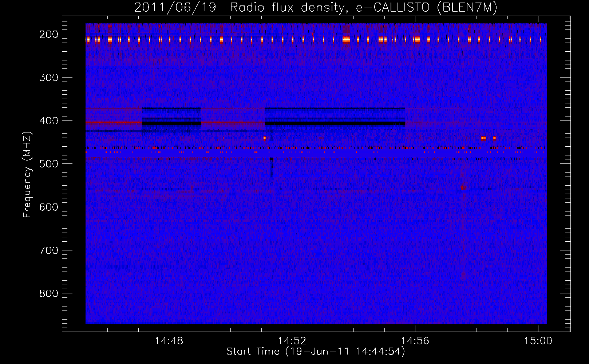Viewport: 589px width, 364px height.
Task: Click the 14:56 time tick label
Action: (415, 341)
